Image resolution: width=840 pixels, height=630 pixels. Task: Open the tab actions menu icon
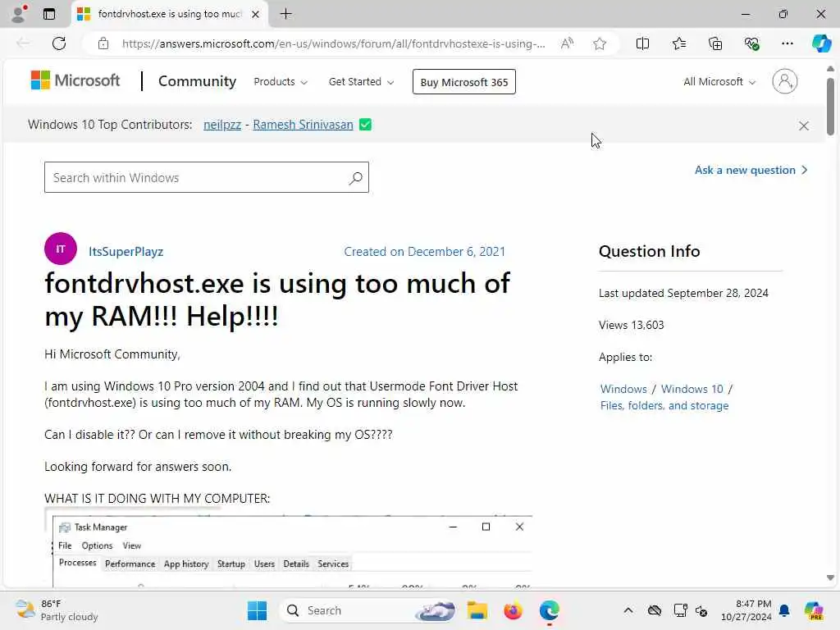coord(49,14)
